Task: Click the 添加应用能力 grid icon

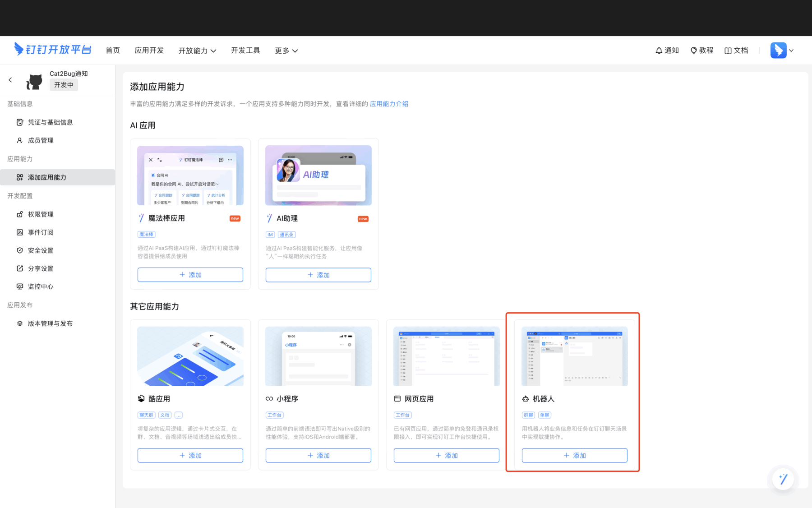Action: (x=20, y=177)
